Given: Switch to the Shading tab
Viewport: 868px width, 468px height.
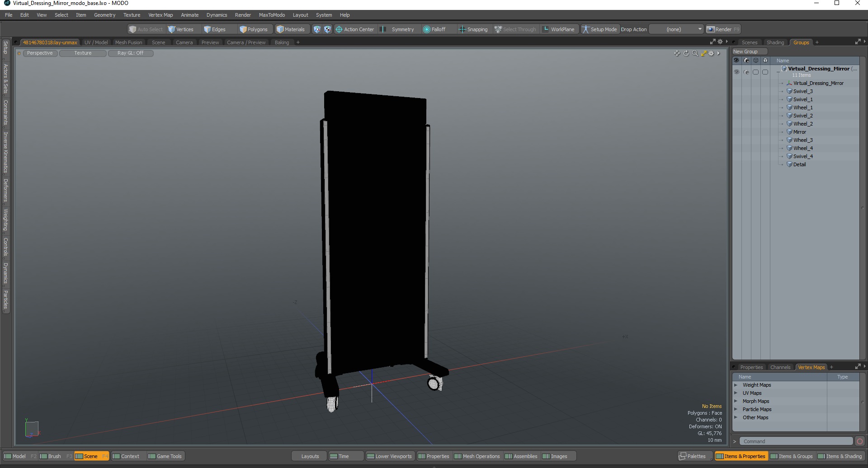Looking at the screenshot, I should [775, 42].
